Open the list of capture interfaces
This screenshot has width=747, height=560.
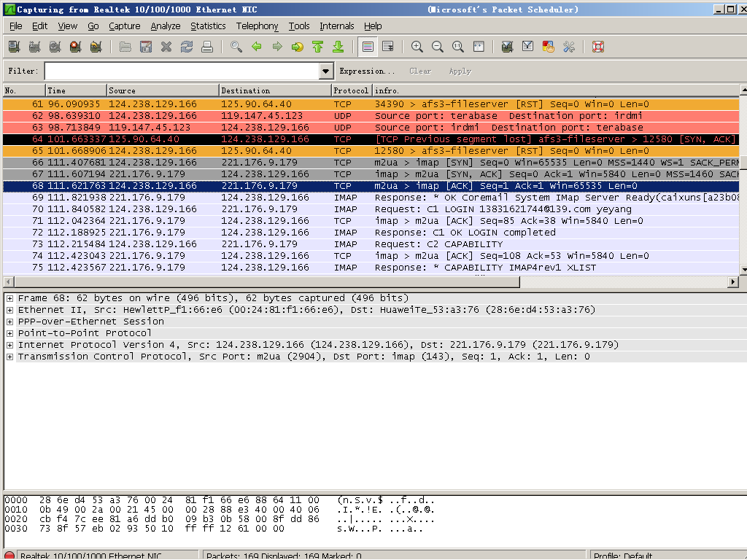click(14, 47)
